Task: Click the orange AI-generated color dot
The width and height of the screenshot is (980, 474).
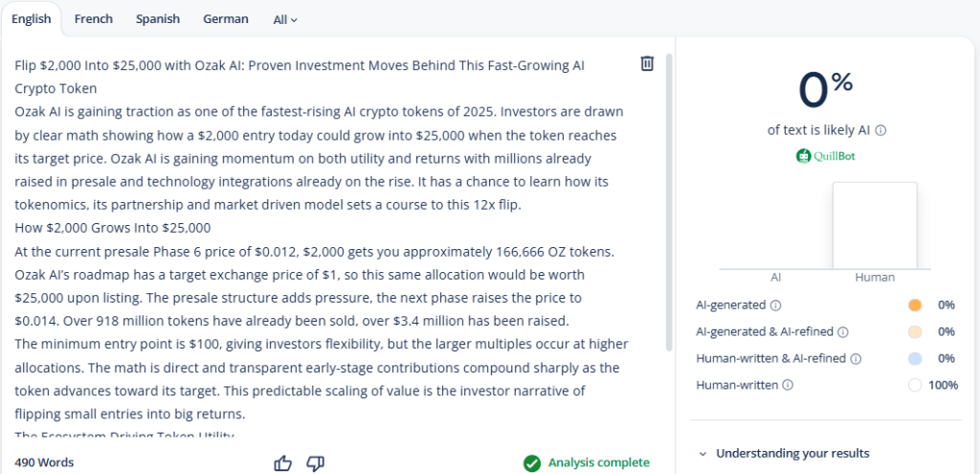Action: point(914,305)
